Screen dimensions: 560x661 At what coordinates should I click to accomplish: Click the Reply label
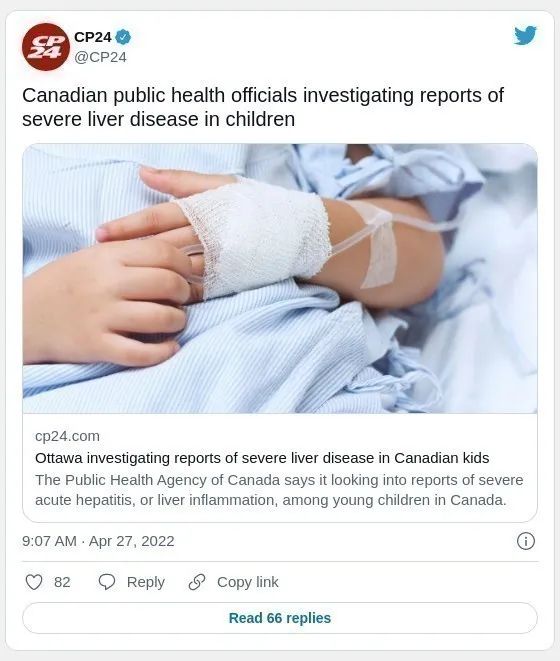[145, 582]
